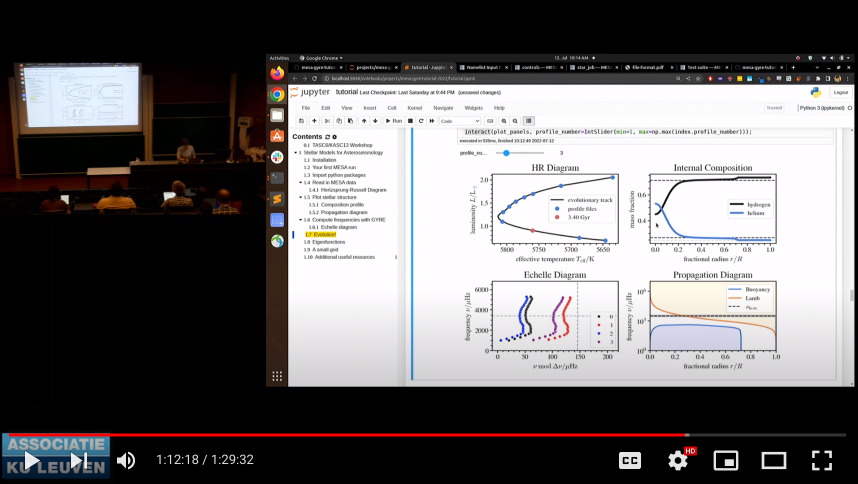
Task: Open Chrome tab search dropdown arrow
Action: tap(817, 68)
